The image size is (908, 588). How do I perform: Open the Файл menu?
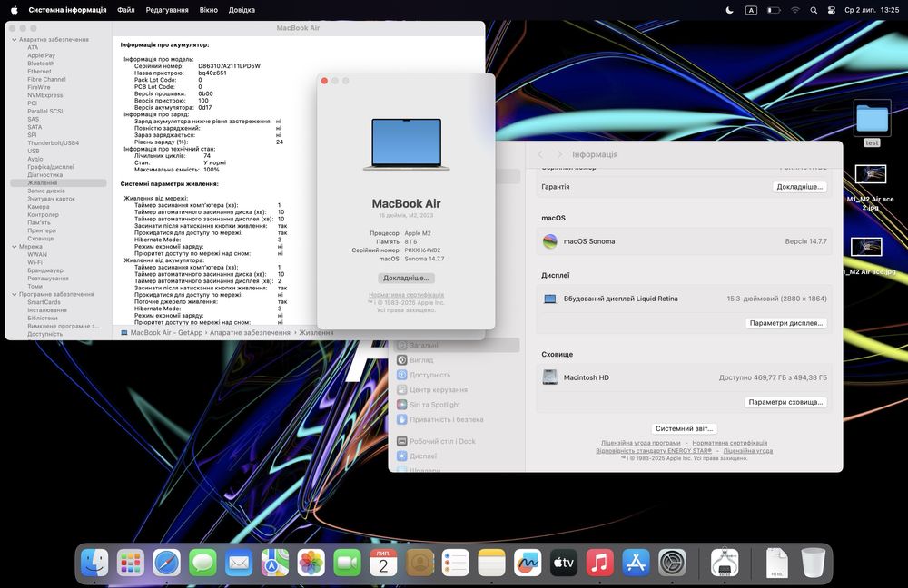(x=125, y=10)
